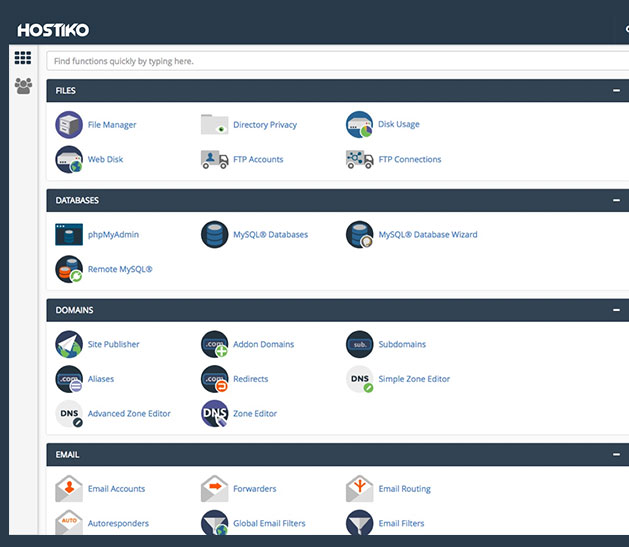Click the Disk Usage icon

click(x=359, y=125)
